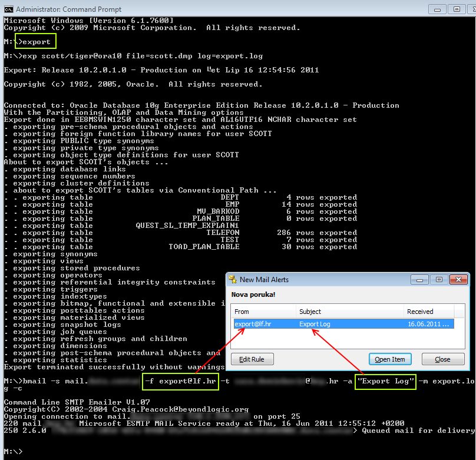Maximize the New Mail Alerts window
This screenshot has width=476, height=460.
[x=439, y=279]
